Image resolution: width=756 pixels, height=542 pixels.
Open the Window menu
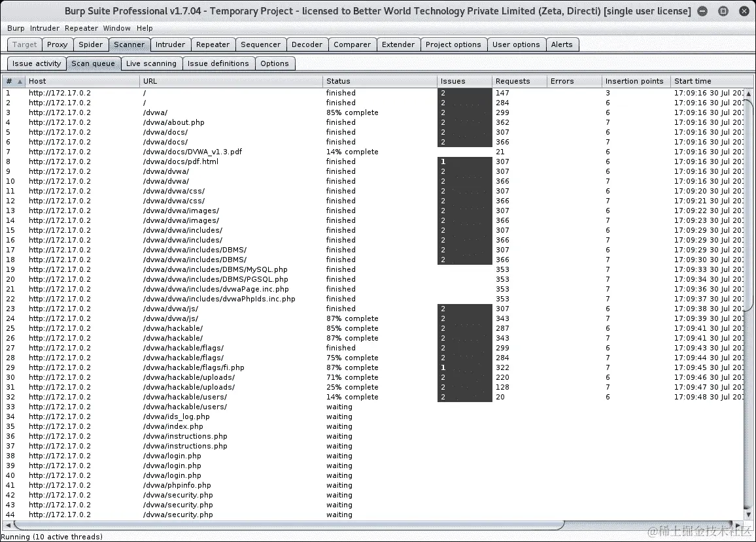(x=116, y=29)
